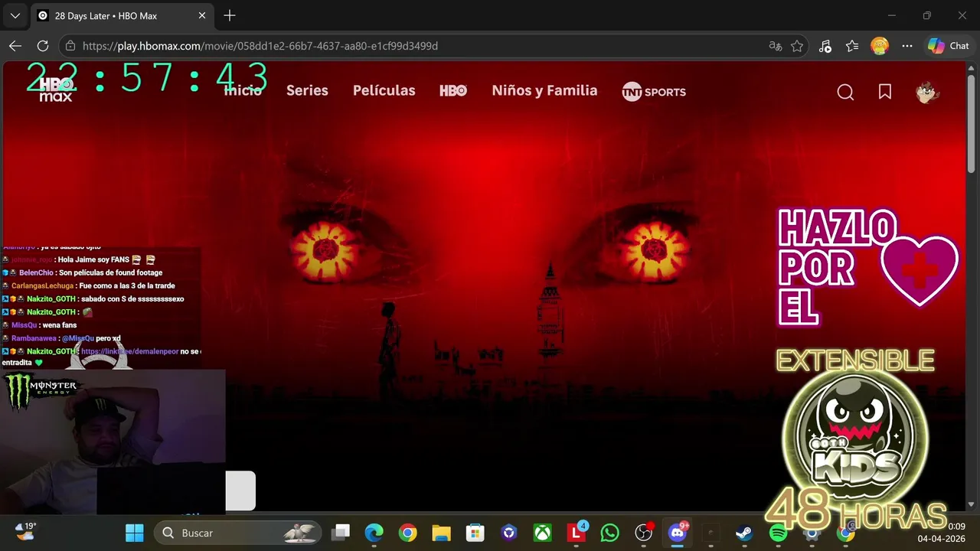Screen dimensions: 980x551
Task: Open Microsoft Edge from the taskbar
Action: point(374,533)
